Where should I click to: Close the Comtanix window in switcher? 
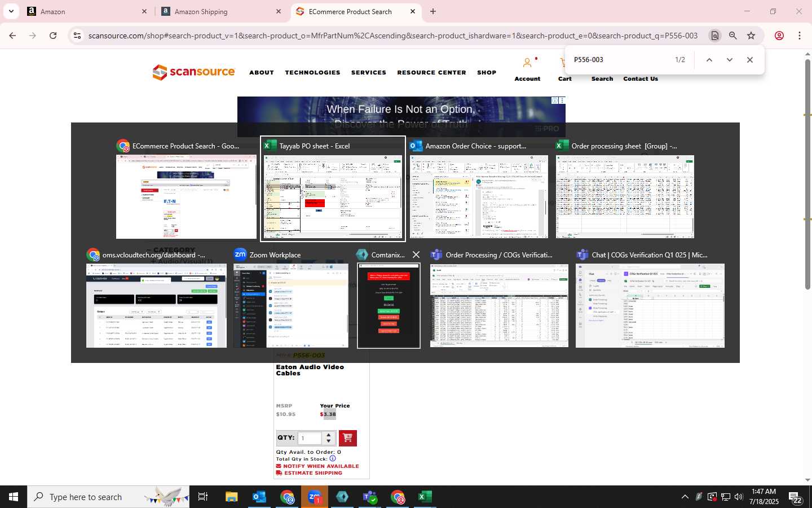(416, 255)
